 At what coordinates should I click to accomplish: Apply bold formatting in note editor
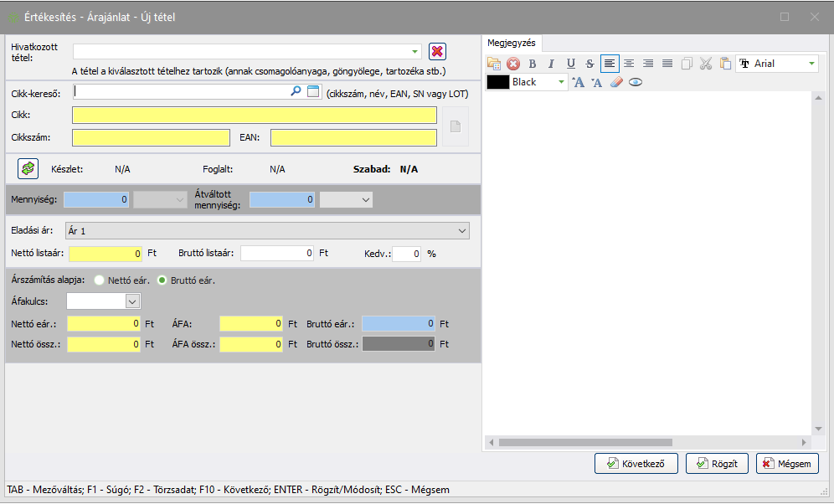point(532,64)
